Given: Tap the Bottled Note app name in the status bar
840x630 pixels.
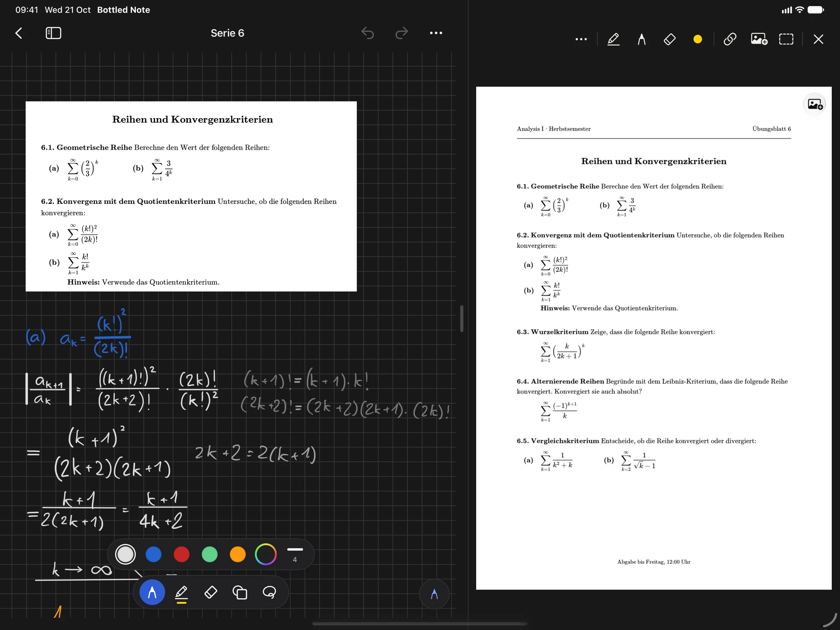Looking at the screenshot, I should coord(123,10).
